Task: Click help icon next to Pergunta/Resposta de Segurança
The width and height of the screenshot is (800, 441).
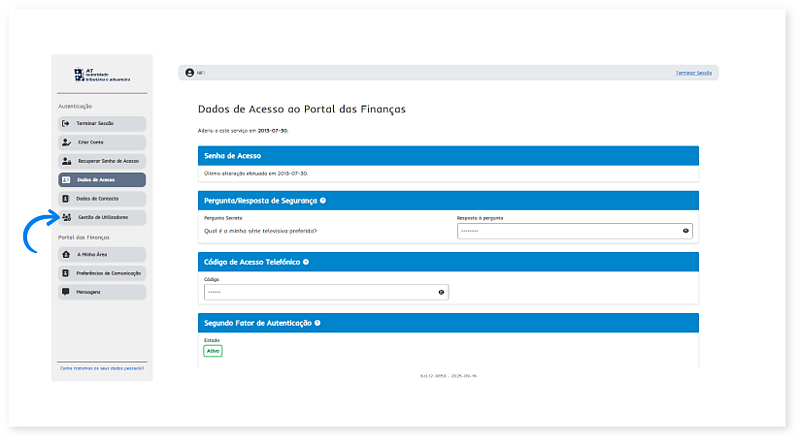Action: coord(323,201)
